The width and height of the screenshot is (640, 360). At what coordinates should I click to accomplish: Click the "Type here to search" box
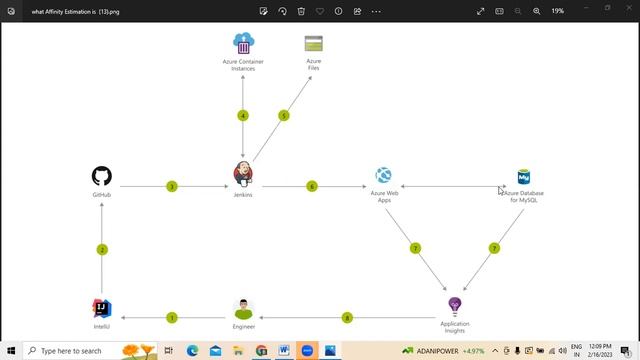tap(90, 351)
